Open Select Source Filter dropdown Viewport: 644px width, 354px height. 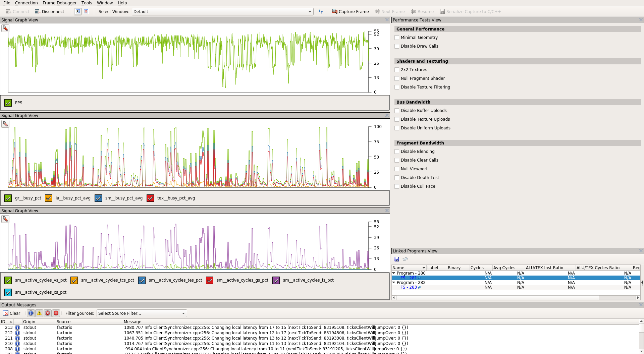(x=142, y=313)
